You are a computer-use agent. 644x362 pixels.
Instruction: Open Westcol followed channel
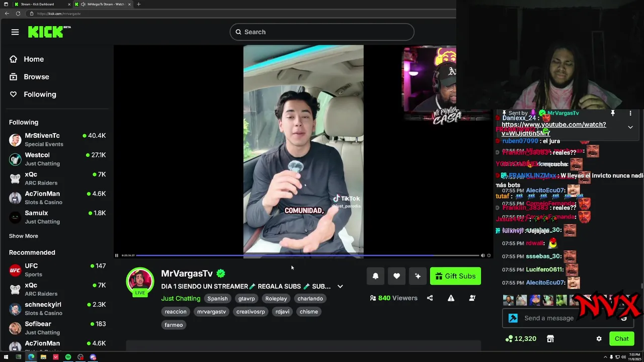57,159
